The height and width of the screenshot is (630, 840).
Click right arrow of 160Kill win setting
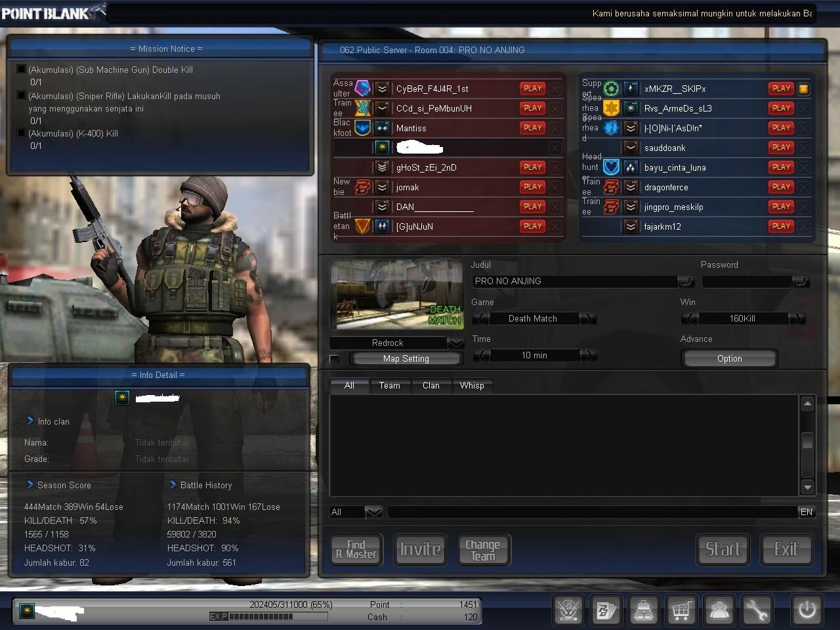click(x=796, y=318)
